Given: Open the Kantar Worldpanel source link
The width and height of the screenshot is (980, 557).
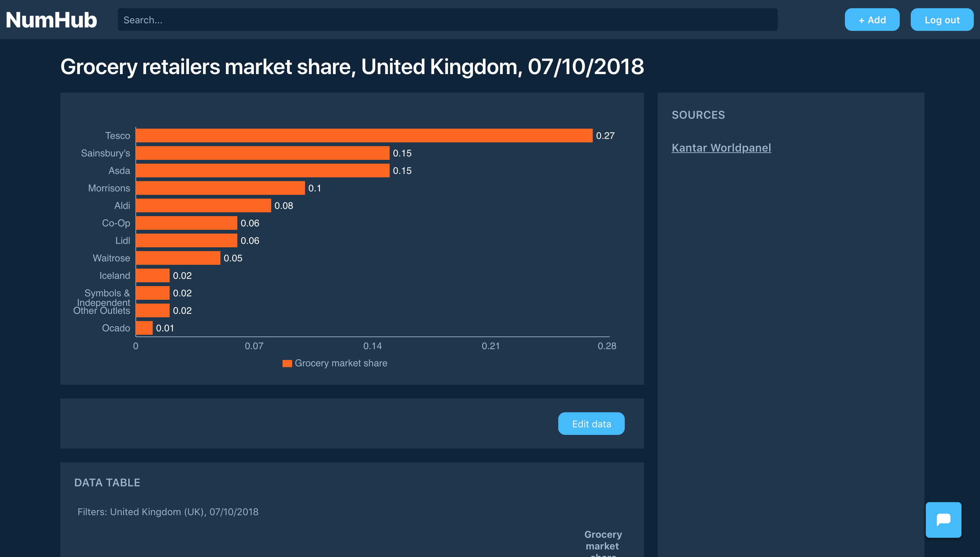Looking at the screenshot, I should 721,148.
